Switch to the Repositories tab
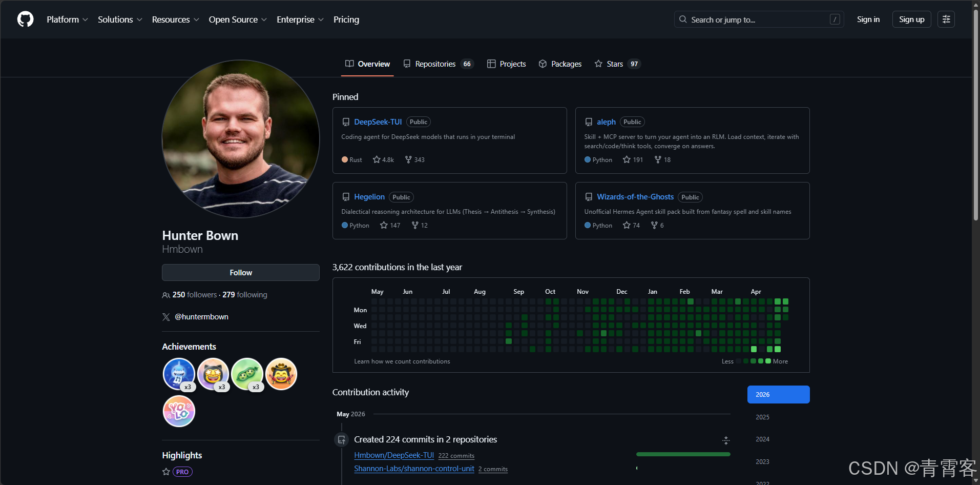980x485 pixels. [x=438, y=64]
